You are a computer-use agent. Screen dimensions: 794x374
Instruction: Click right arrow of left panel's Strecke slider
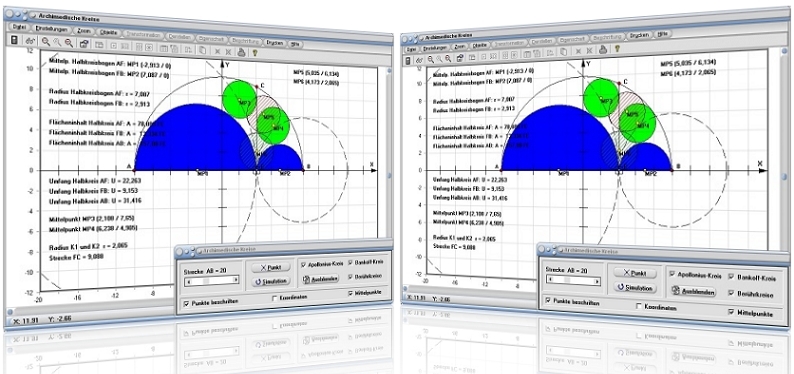click(236, 280)
